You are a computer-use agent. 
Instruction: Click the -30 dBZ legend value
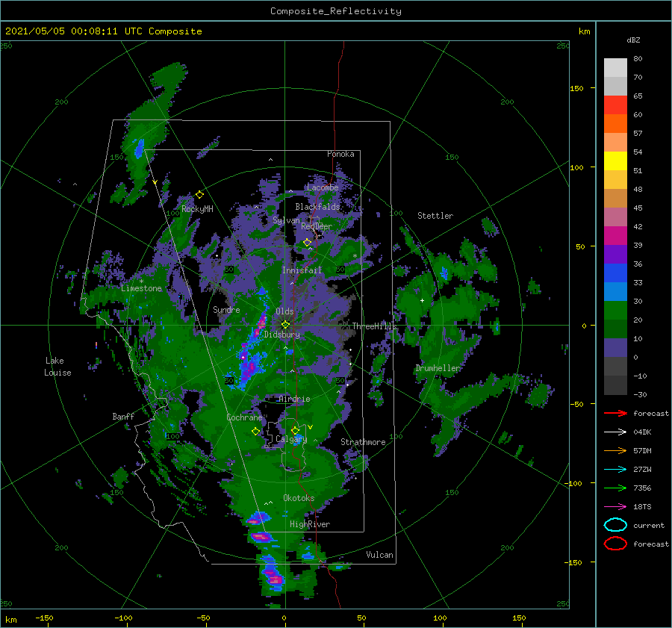click(x=641, y=394)
